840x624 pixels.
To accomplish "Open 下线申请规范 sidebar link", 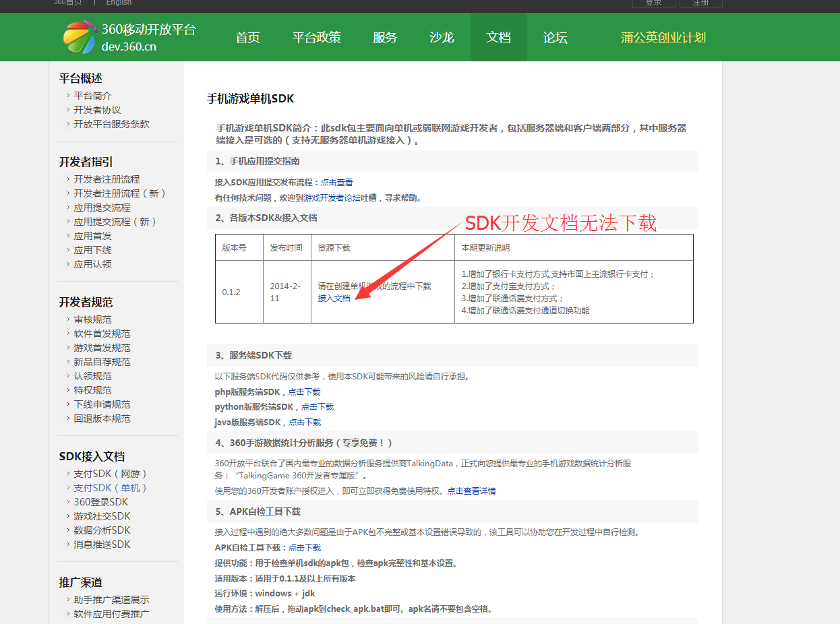I will pos(102,404).
